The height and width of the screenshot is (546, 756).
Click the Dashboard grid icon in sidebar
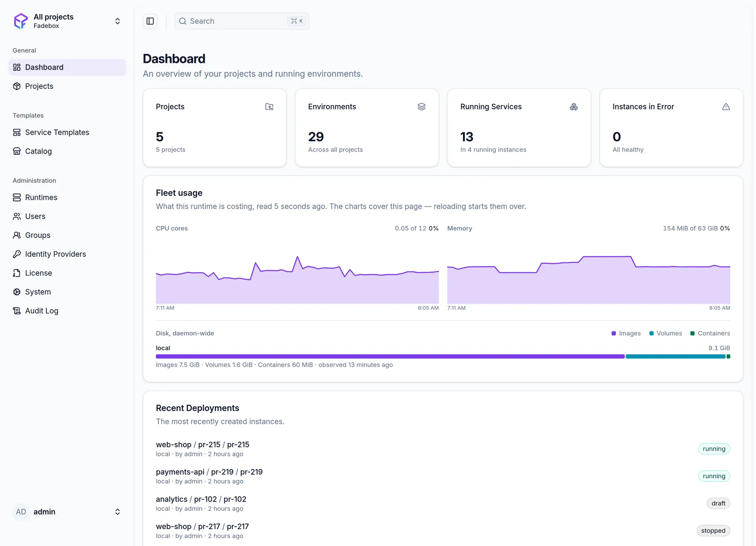pyautogui.click(x=17, y=67)
